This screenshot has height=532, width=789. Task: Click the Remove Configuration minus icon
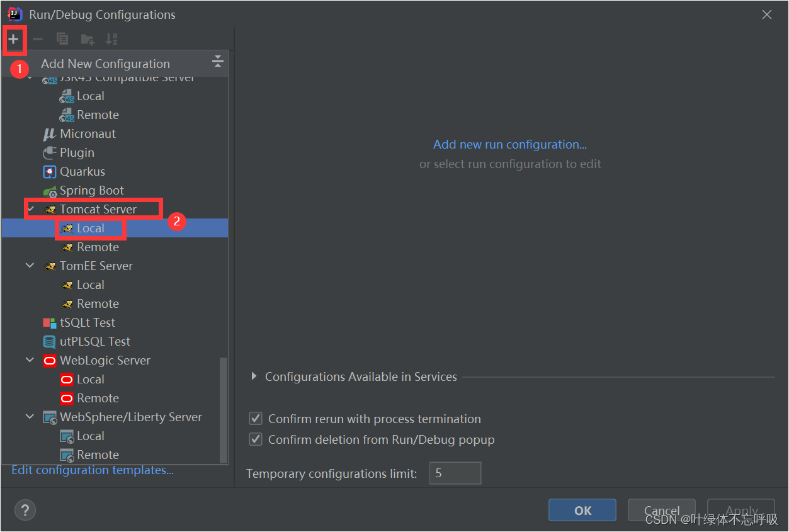click(x=38, y=39)
